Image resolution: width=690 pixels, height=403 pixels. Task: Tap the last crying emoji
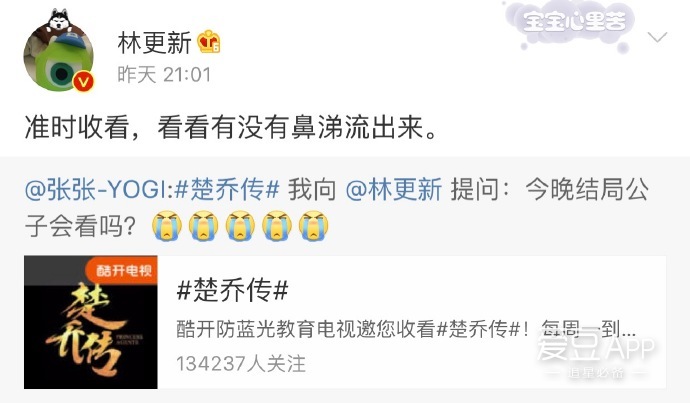click(x=314, y=226)
